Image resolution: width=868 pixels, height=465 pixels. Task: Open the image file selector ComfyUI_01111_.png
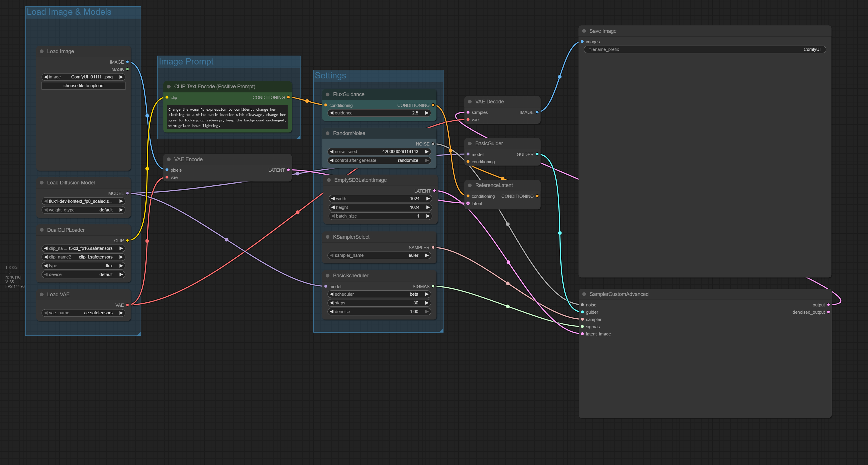(84, 77)
